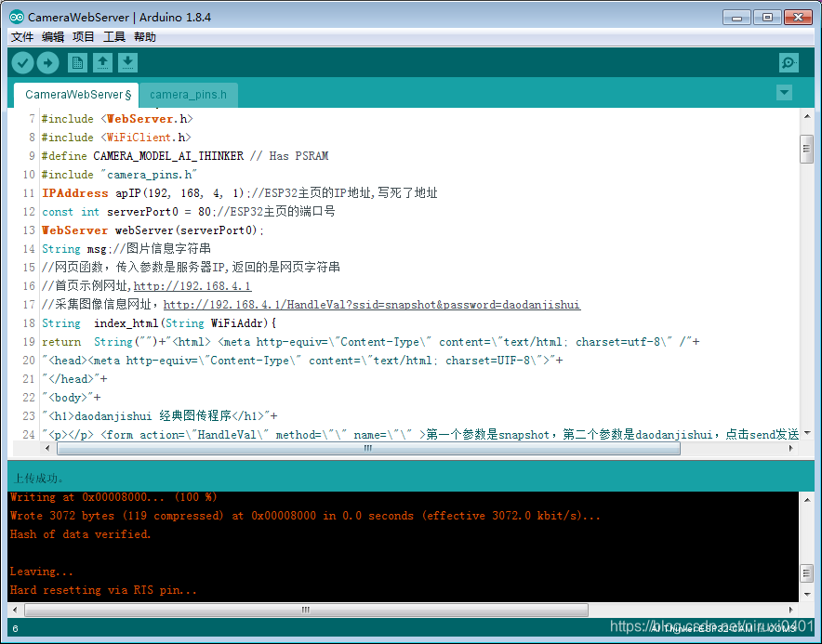This screenshot has height=644, width=822.
Task: Click editor vertical scrollbar down arrow
Action: coord(807,433)
